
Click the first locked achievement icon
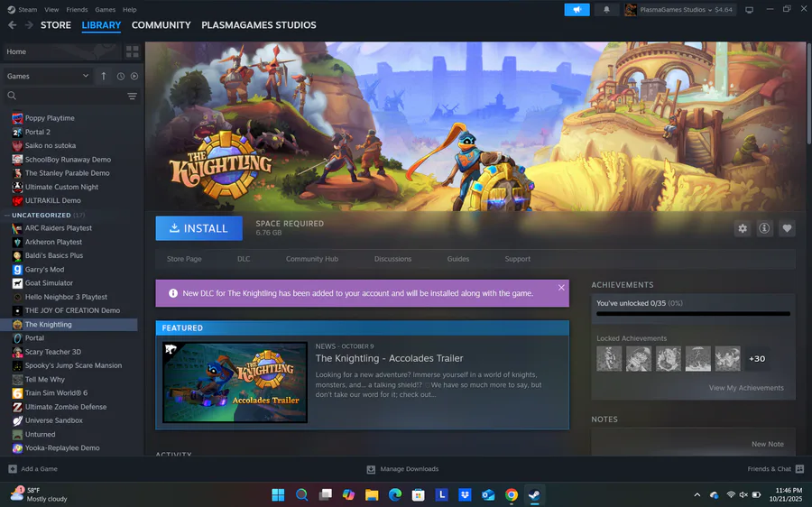[x=609, y=358]
